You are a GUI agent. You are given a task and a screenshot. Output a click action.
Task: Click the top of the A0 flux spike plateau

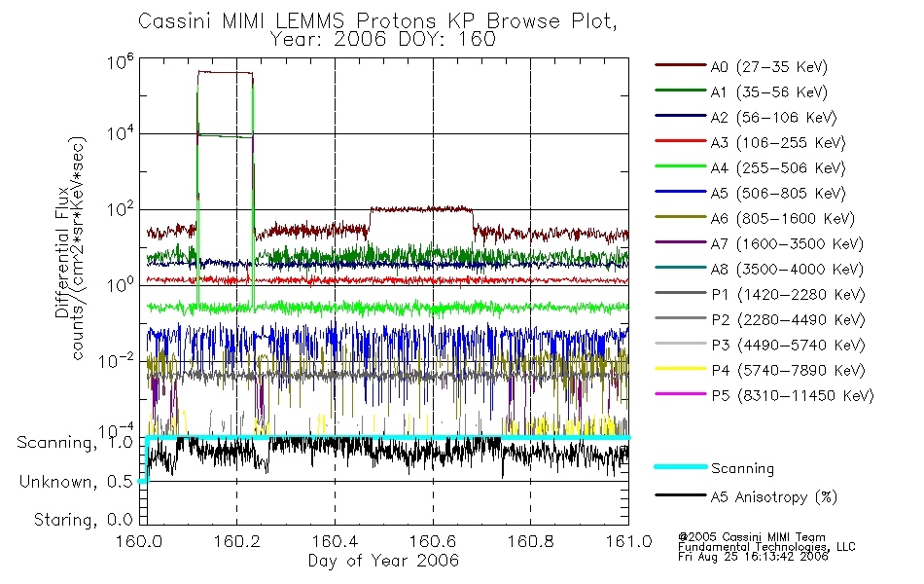pos(225,73)
